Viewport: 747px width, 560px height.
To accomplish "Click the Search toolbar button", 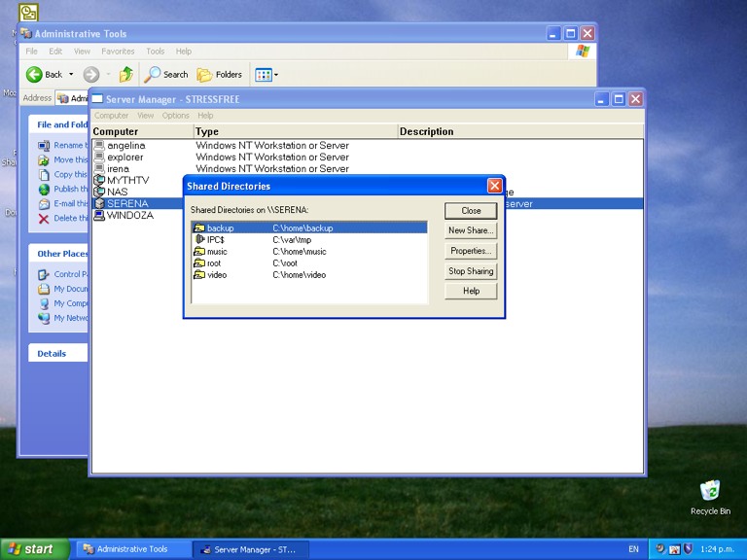I will [166, 74].
